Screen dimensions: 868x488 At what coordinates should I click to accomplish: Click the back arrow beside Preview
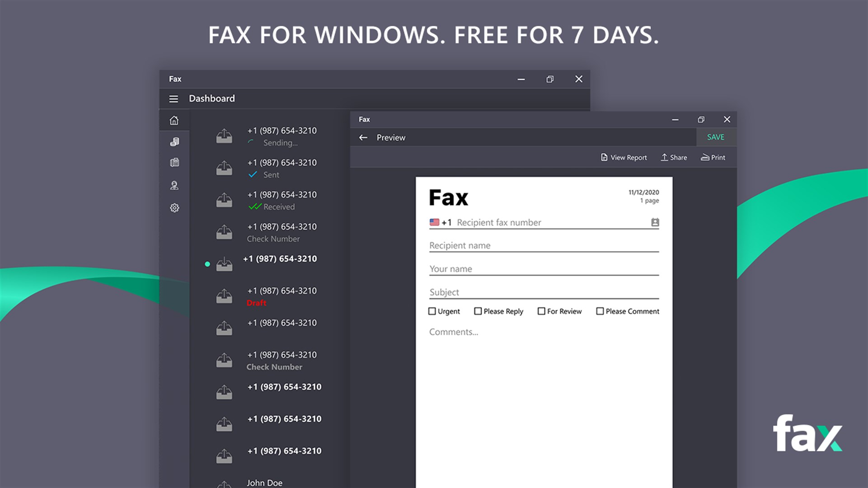363,137
